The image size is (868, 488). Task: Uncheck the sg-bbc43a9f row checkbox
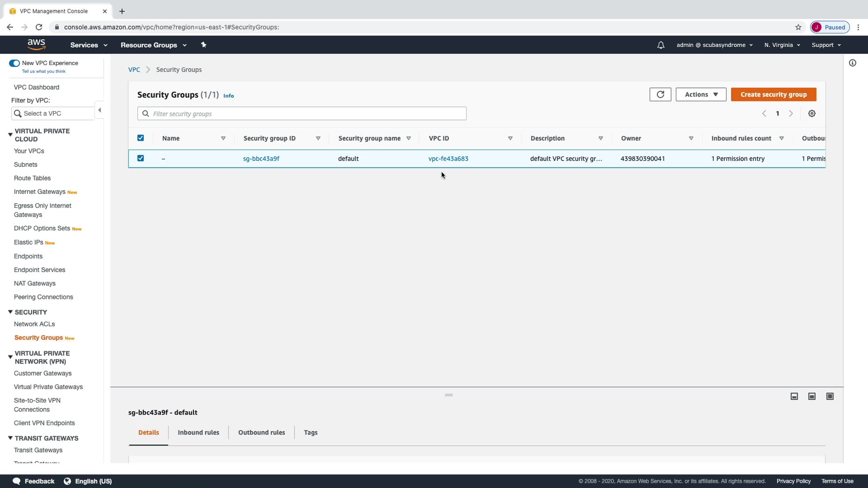[x=140, y=158]
